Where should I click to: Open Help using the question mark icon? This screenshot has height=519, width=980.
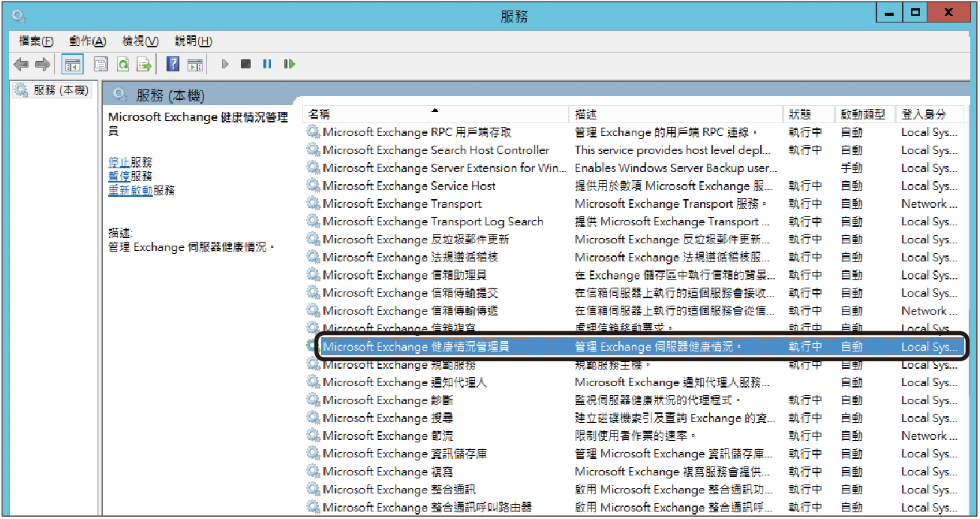pos(173,65)
